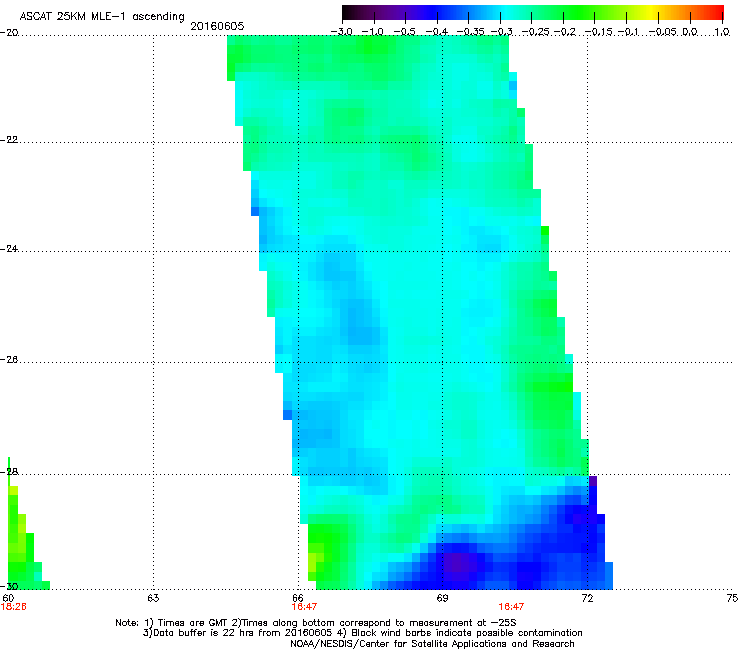The width and height of the screenshot is (740, 650).
Task: Click color bar label -0.2
Action: tap(565, 32)
